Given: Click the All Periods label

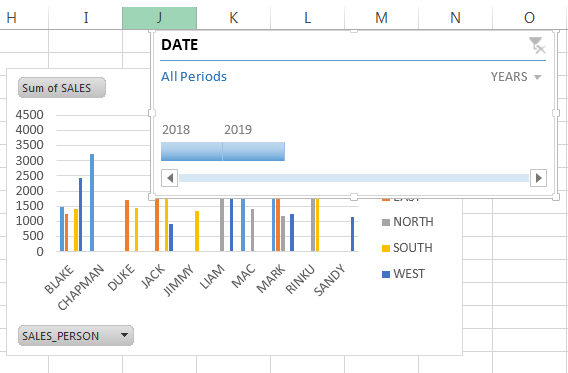Looking at the screenshot, I should coord(194,76).
